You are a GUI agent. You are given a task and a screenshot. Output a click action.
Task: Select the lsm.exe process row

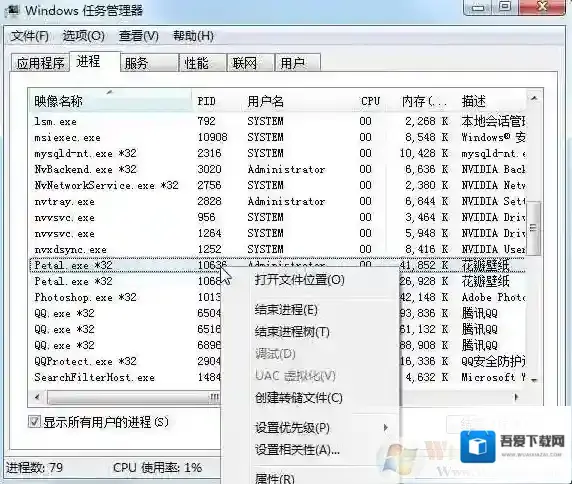pos(277,121)
